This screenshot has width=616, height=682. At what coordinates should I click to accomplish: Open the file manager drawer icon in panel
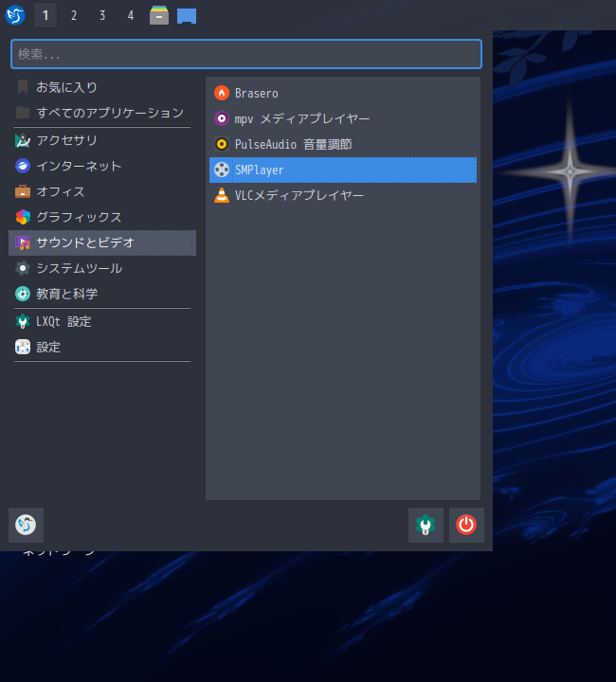click(159, 16)
